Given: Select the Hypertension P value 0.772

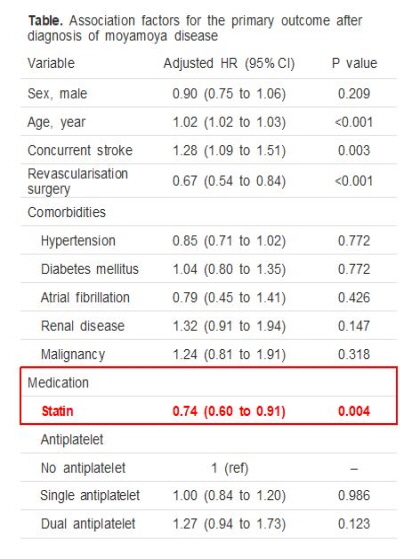Looking at the screenshot, I should tap(354, 241).
